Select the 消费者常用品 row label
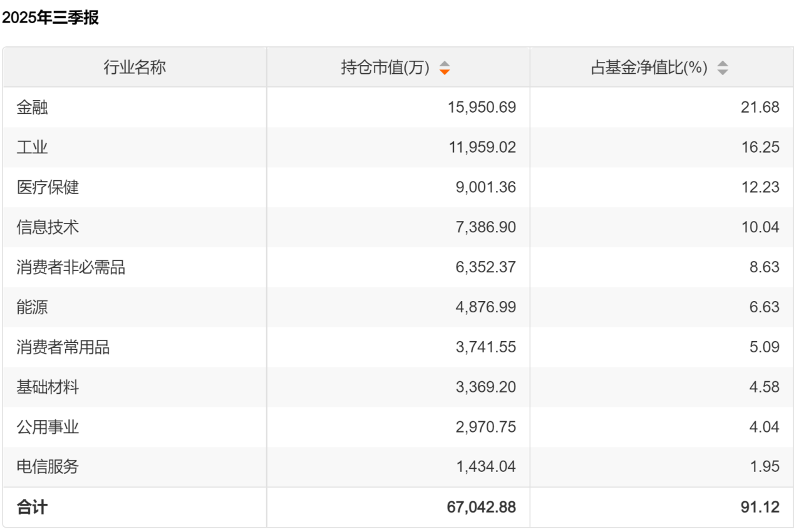794x532 pixels. click(63, 347)
